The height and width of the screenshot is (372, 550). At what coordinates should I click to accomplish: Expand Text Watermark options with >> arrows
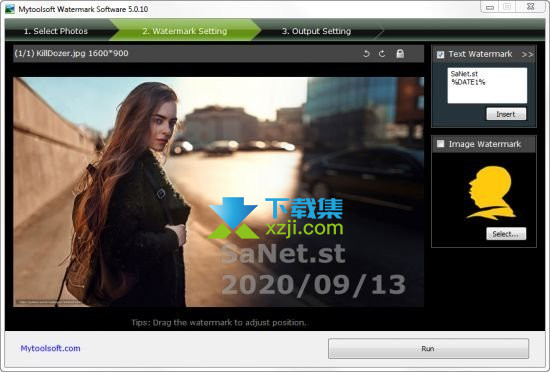click(x=527, y=54)
